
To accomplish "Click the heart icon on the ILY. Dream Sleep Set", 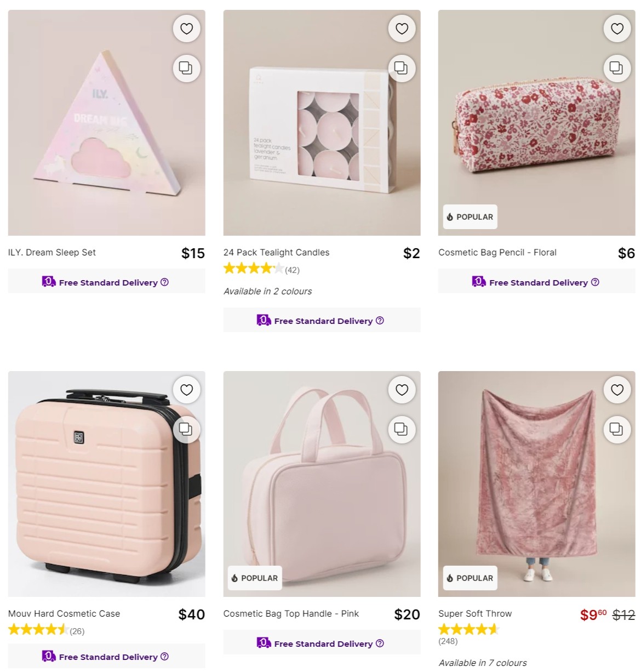I will coord(186,28).
